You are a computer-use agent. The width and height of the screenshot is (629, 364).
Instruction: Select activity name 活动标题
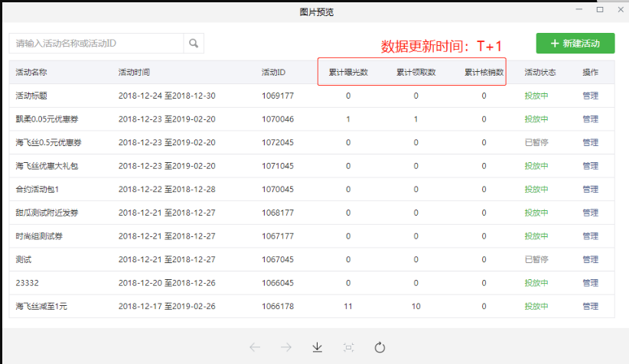tap(31, 96)
